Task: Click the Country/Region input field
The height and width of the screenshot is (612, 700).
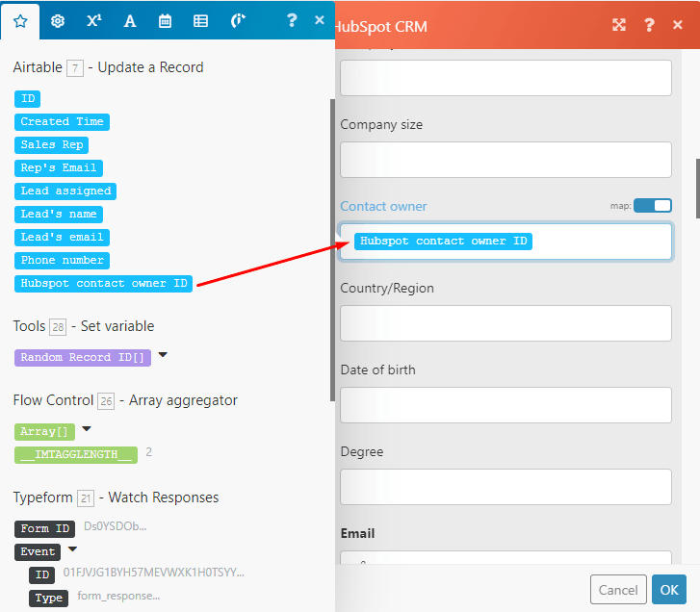Action: [x=506, y=323]
